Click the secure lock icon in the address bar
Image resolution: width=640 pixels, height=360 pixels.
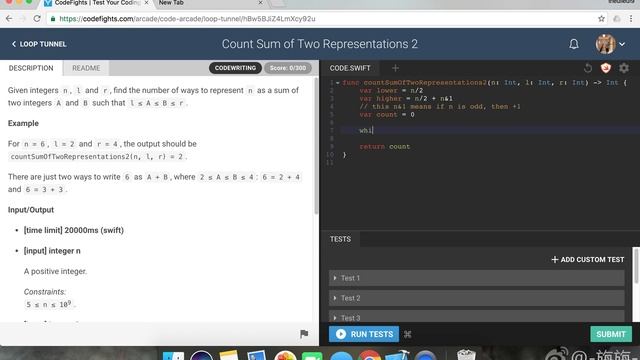(53, 19)
